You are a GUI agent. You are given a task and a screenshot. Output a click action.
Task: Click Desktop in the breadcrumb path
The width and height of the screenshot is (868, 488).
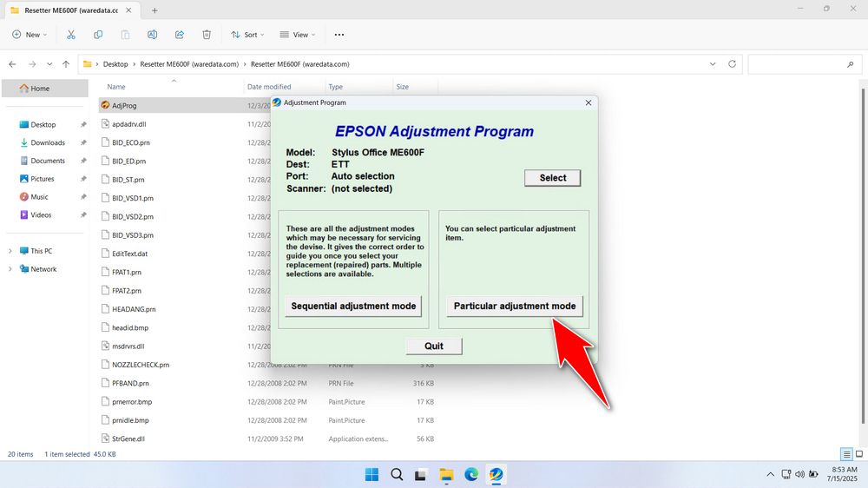click(x=115, y=64)
